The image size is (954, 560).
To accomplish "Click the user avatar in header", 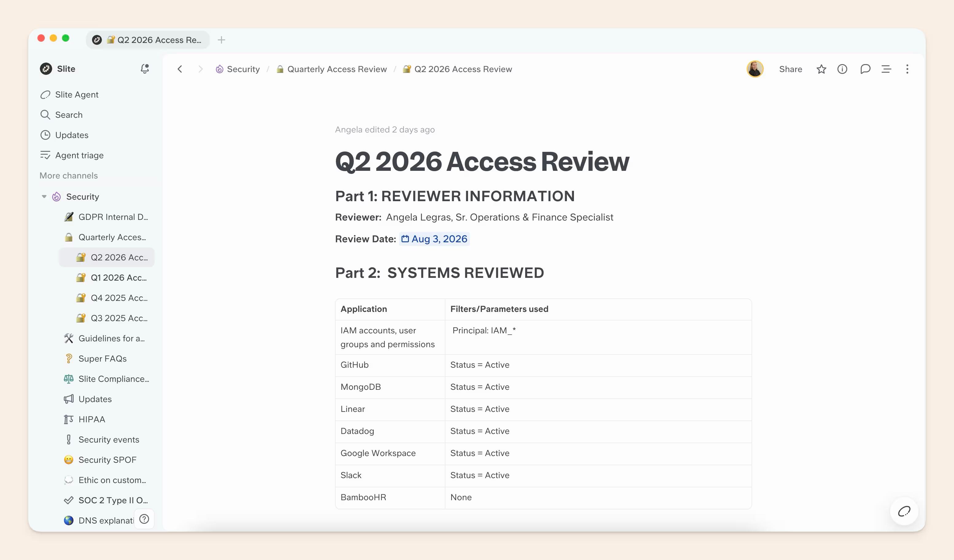I will tap(755, 69).
